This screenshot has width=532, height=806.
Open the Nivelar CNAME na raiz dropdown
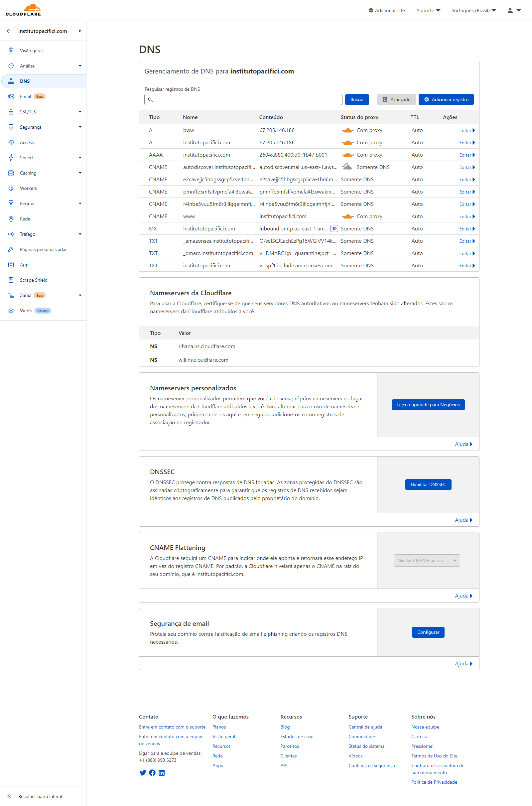coord(427,560)
